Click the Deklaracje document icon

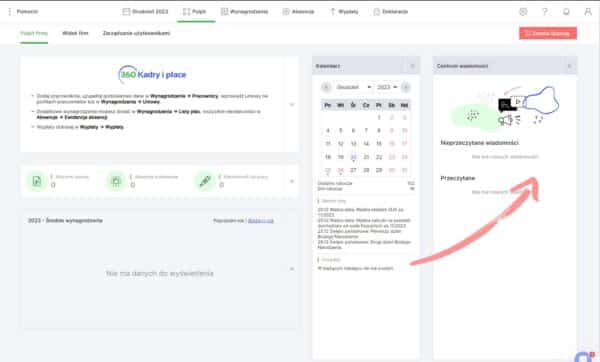[x=377, y=11]
